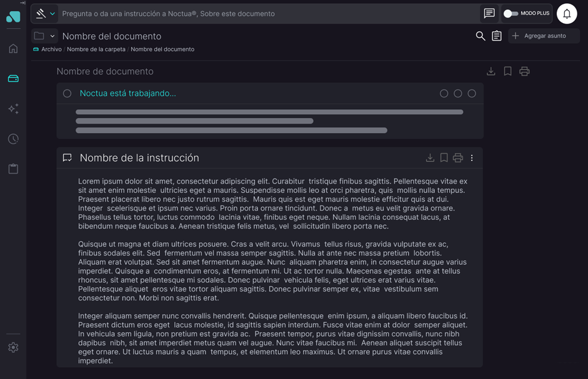The image size is (588, 379).
Task: Go to 'Nombre de la carpeta' breadcrumb
Action: (96, 49)
